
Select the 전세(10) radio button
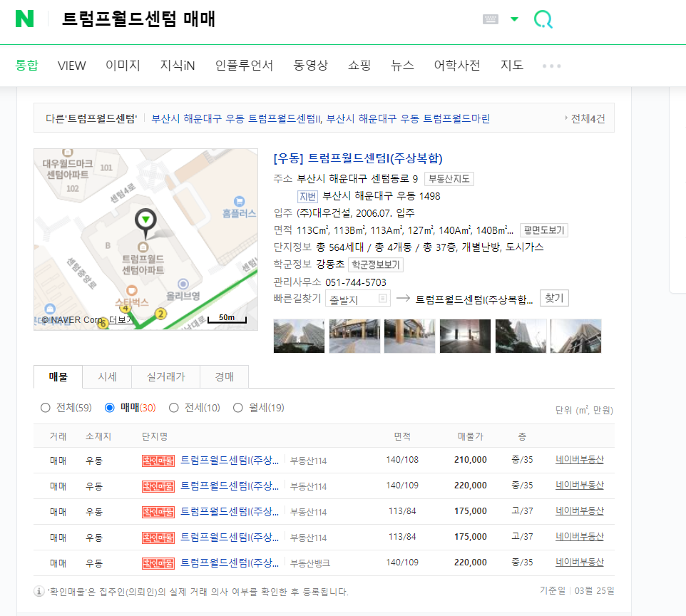[174, 408]
